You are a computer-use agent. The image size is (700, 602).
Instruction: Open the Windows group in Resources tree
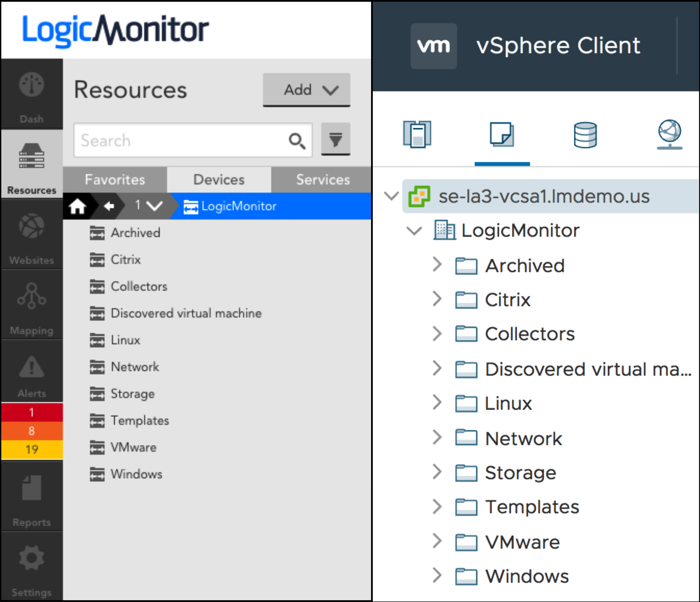126,474
